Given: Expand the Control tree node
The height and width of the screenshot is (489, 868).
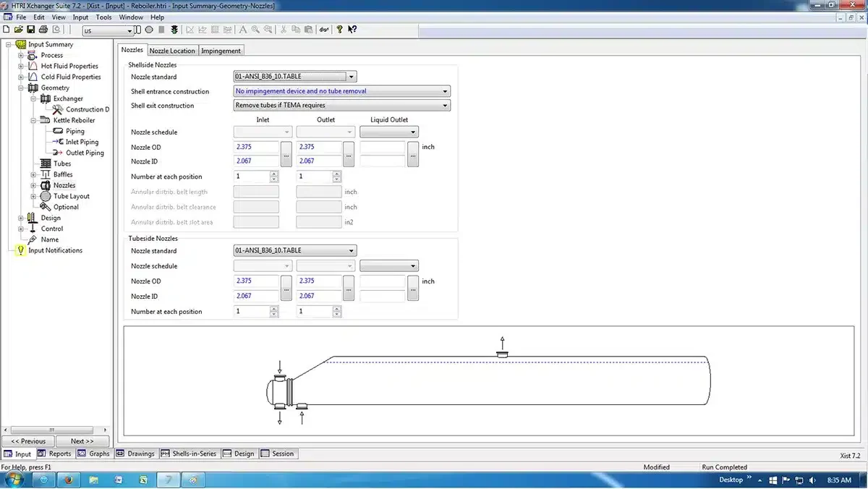Looking at the screenshot, I should (21, 229).
